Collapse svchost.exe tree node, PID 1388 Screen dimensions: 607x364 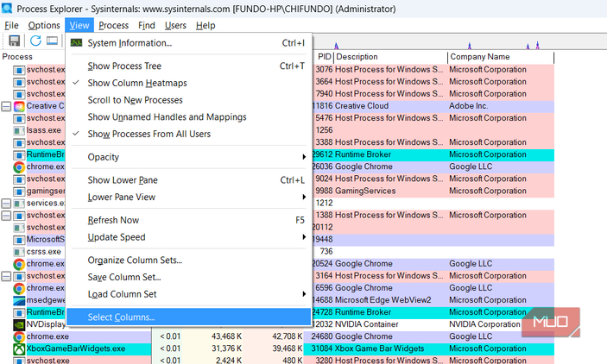coord(6,216)
